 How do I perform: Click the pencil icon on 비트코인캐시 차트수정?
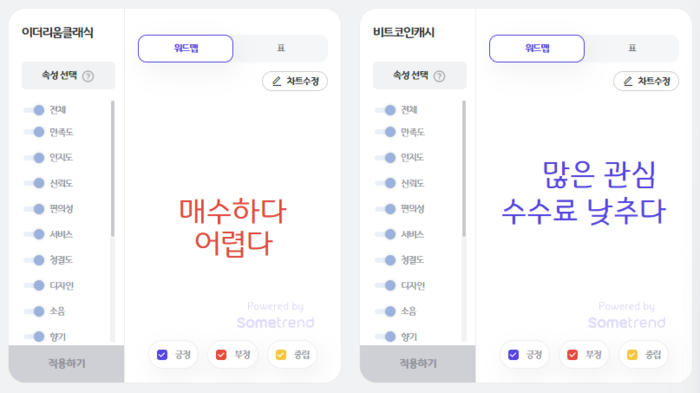pos(628,81)
